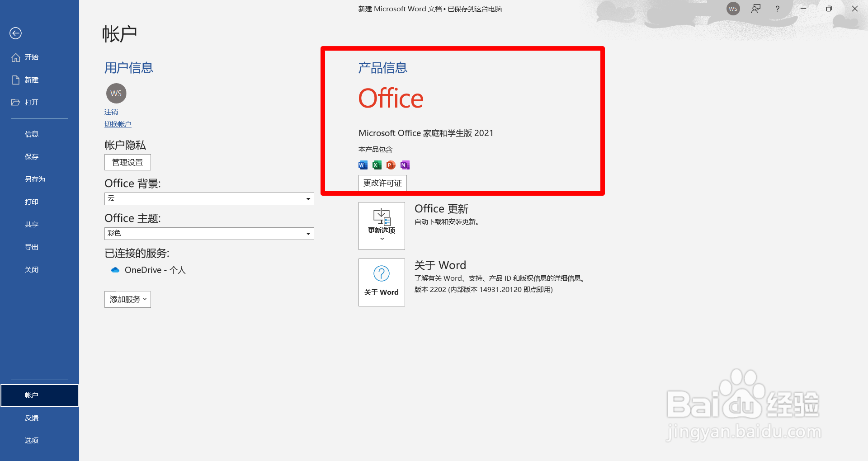Choose 另存为 from the sidebar

point(39,179)
